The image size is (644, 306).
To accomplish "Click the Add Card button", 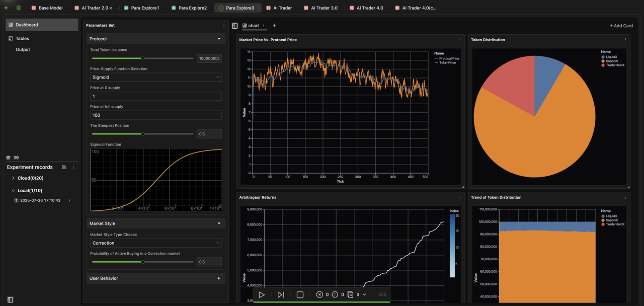I will click(621, 26).
